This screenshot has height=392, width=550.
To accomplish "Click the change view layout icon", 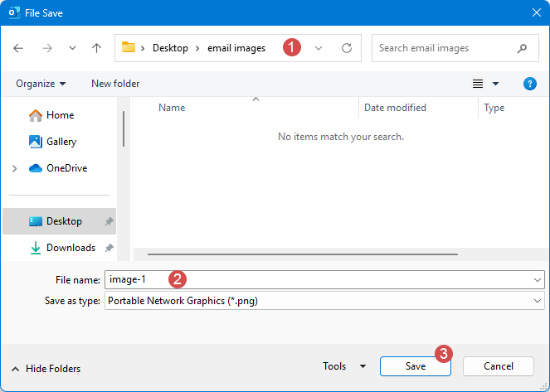I will 478,84.
